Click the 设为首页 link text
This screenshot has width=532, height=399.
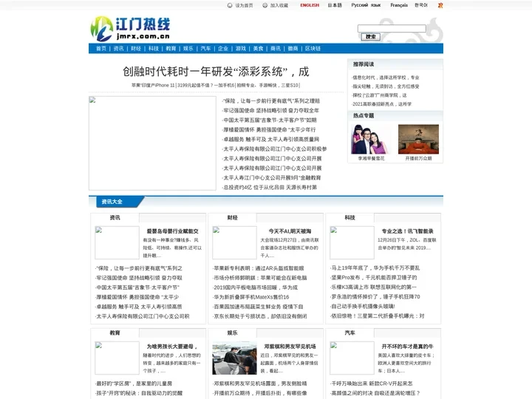[x=245, y=5]
